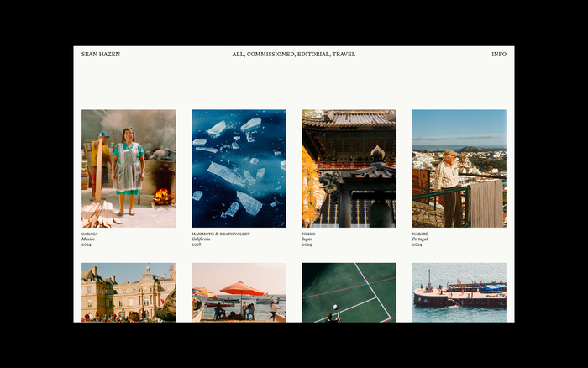Click the Portugal location text
Image resolution: width=588 pixels, height=368 pixels.
[x=420, y=239]
